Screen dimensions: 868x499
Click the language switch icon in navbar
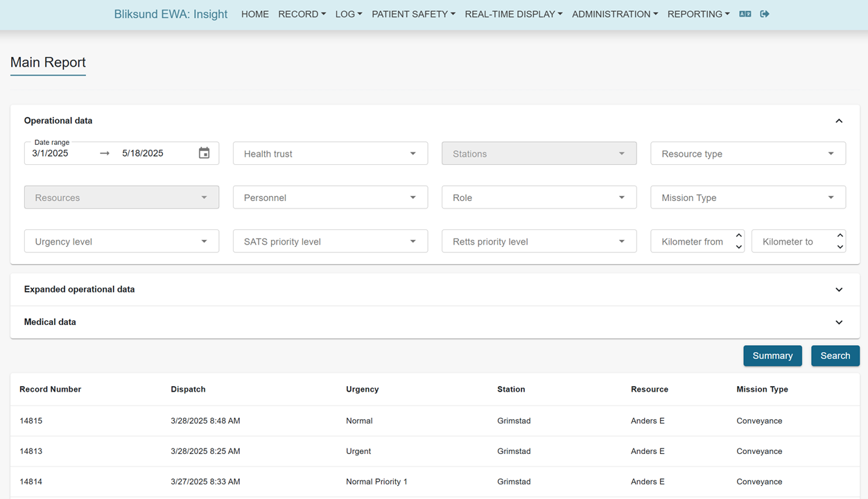click(x=745, y=14)
